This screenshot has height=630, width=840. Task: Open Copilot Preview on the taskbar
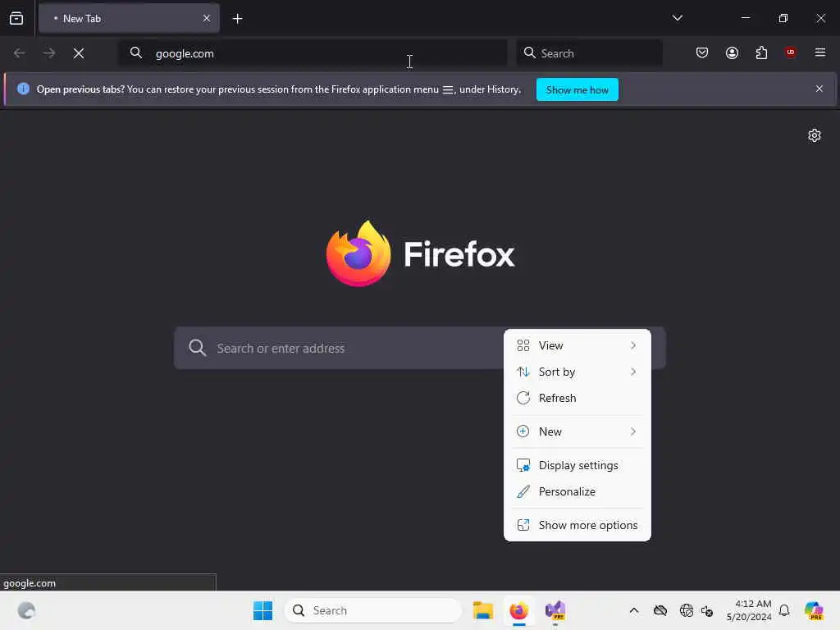(x=813, y=610)
